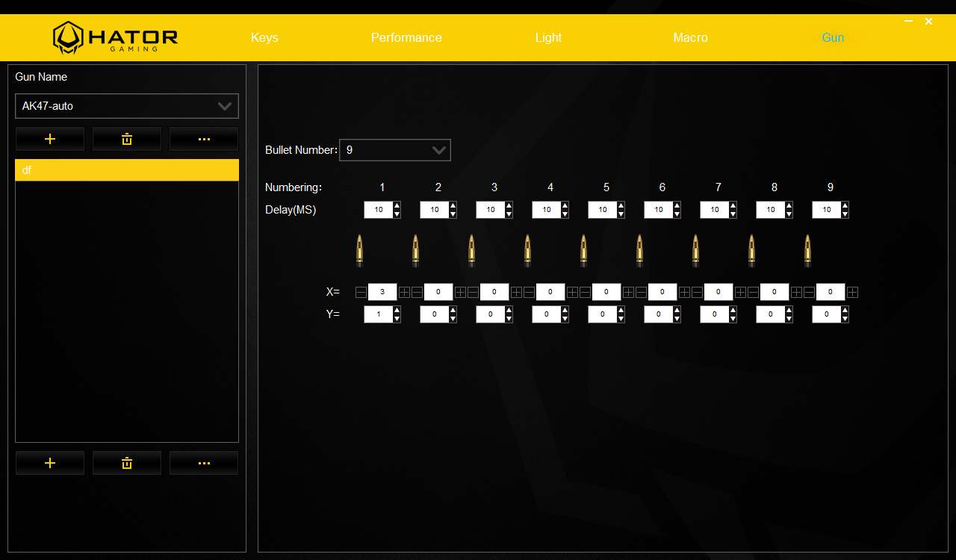Decrease X value for bullet 2 with minus
Screen dimensions: 956x560
(417, 293)
